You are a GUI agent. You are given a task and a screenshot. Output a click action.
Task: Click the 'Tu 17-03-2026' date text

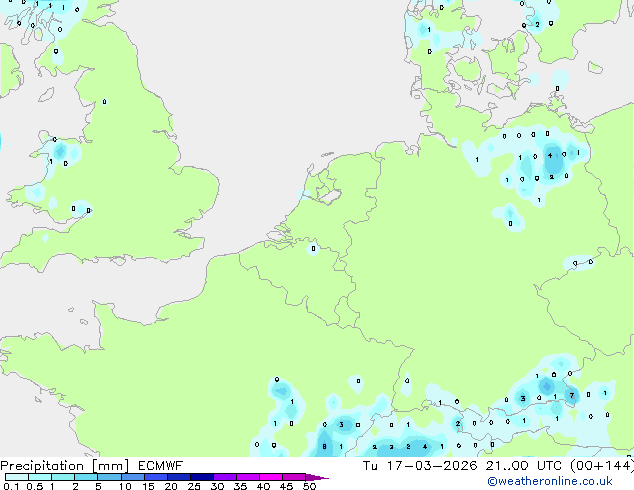pyautogui.click(x=420, y=466)
